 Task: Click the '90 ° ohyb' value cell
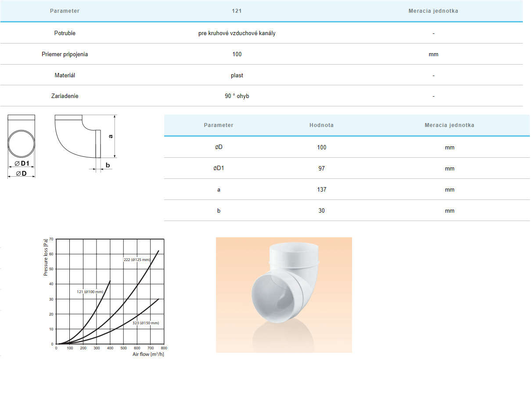coord(237,96)
